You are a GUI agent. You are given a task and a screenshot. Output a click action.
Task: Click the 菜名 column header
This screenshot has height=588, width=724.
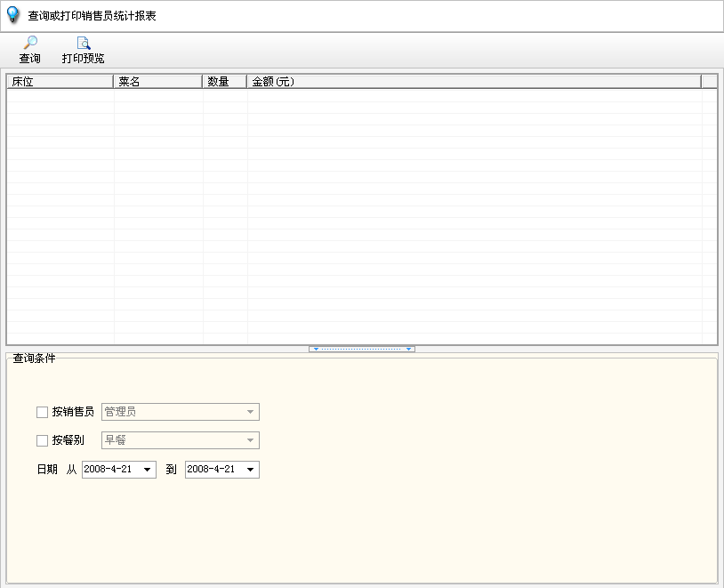157,82
